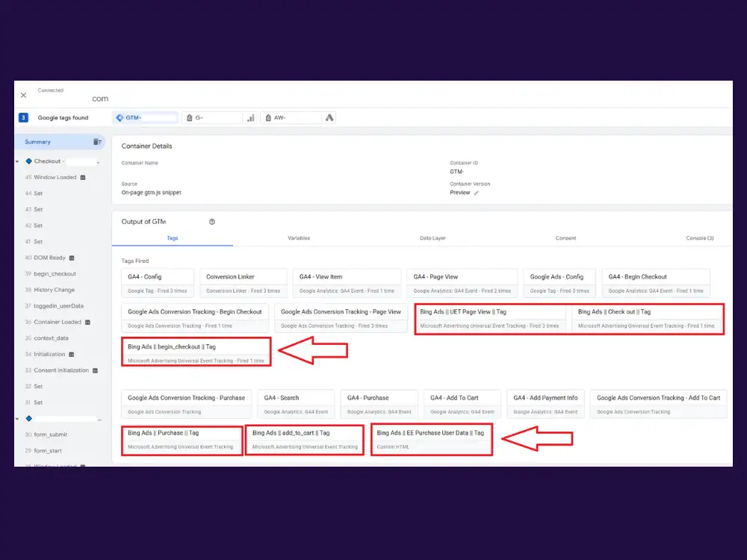747x560 pixels.
Task: Collapse the Checkout page event group
Action: pos(17,161)
